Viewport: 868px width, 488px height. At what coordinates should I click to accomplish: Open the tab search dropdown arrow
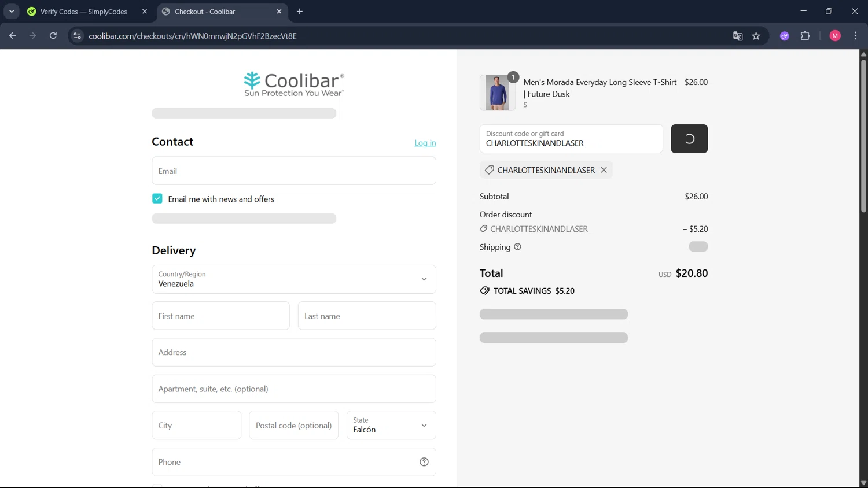tap(12, 12)
